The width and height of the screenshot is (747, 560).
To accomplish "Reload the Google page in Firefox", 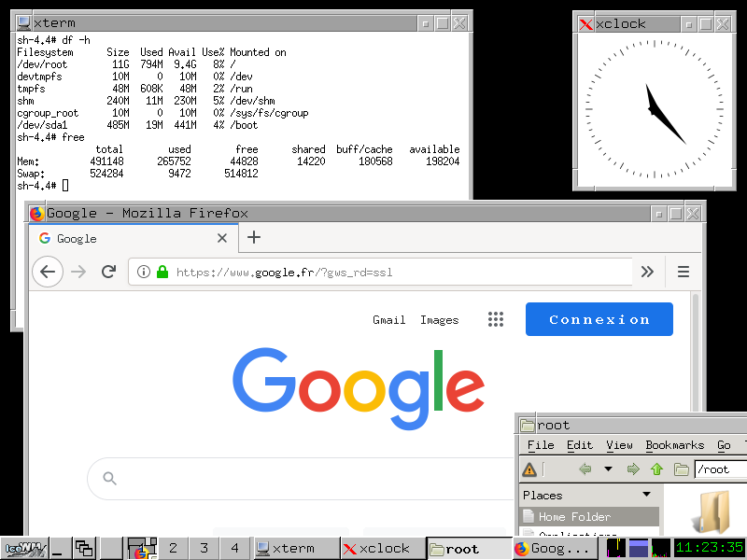I will (x=108, y=272).
